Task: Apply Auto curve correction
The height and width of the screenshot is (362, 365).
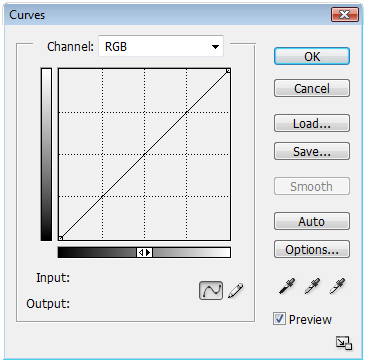Action: tap(312, 221)
